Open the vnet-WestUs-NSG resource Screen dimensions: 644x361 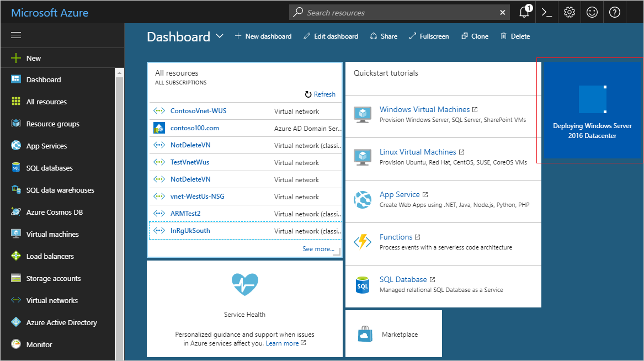[x=198, y=197]
